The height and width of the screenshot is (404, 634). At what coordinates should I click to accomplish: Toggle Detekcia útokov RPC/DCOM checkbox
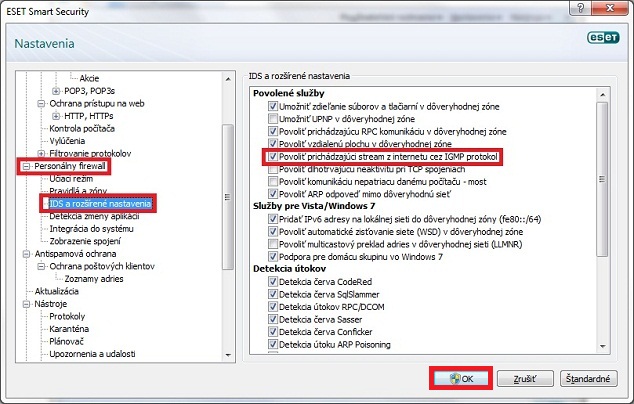(x=273, y=307)
